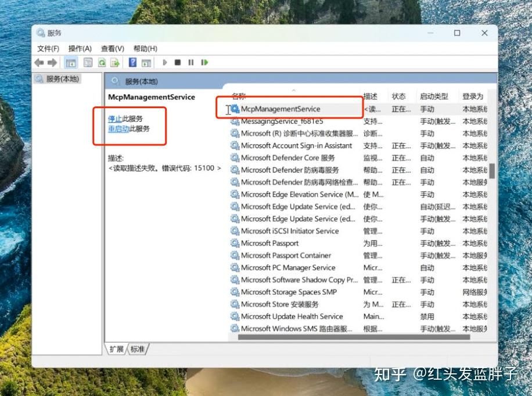The width and height of the screenshot is (532, 396).
Task: Click the Forward arrow toolbar icon
Action: coord(52,62)
